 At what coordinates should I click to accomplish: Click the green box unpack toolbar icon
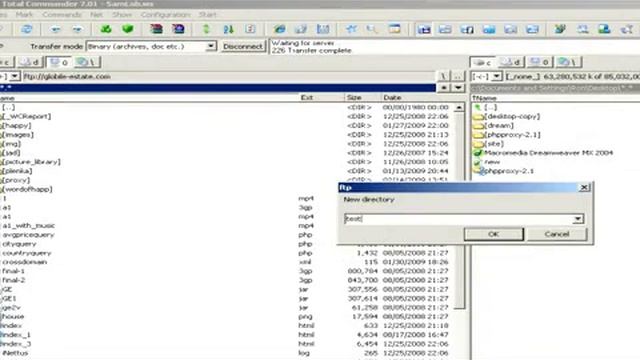[128, 29]
